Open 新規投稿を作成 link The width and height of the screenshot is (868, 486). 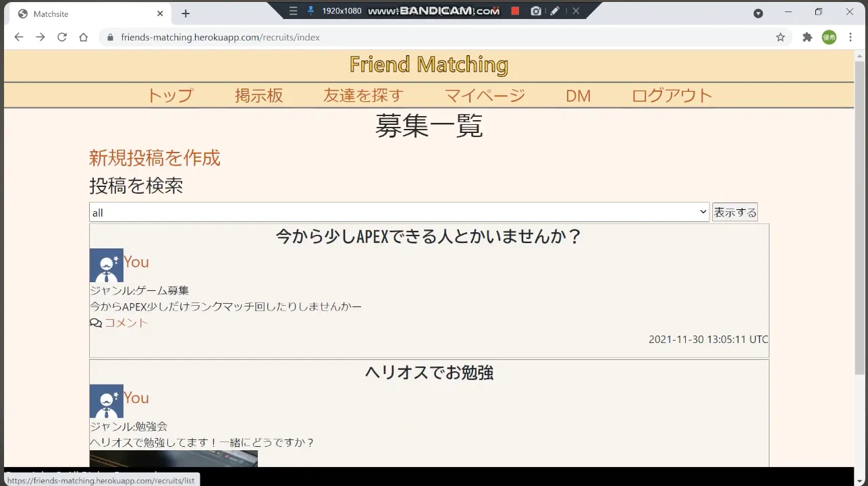click(x=155, y=158)
